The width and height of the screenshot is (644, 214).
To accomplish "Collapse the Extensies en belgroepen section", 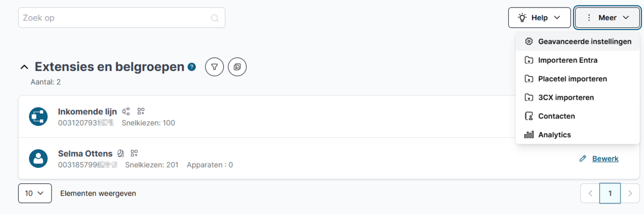I will point(24,67).
